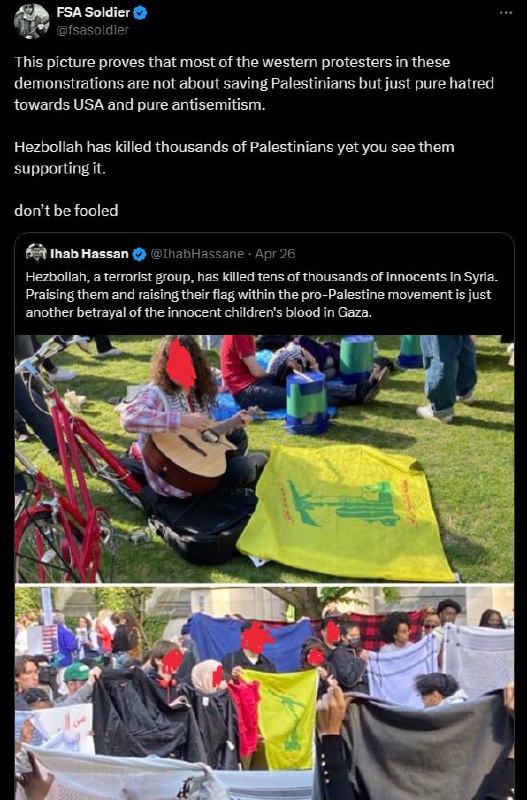
Task: Click Ihab Hassan's small profile avatar
Action: click(x=36, y=253)
